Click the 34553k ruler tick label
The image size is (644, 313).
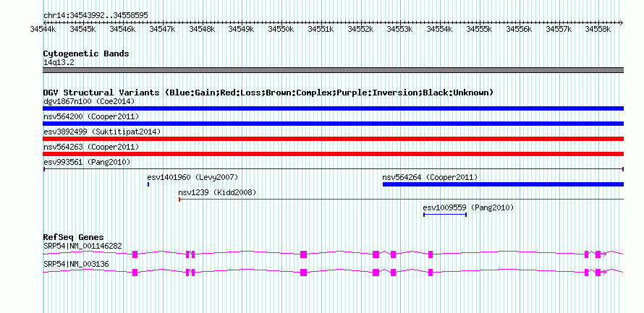pyautogui.click(x=400, y=29)
